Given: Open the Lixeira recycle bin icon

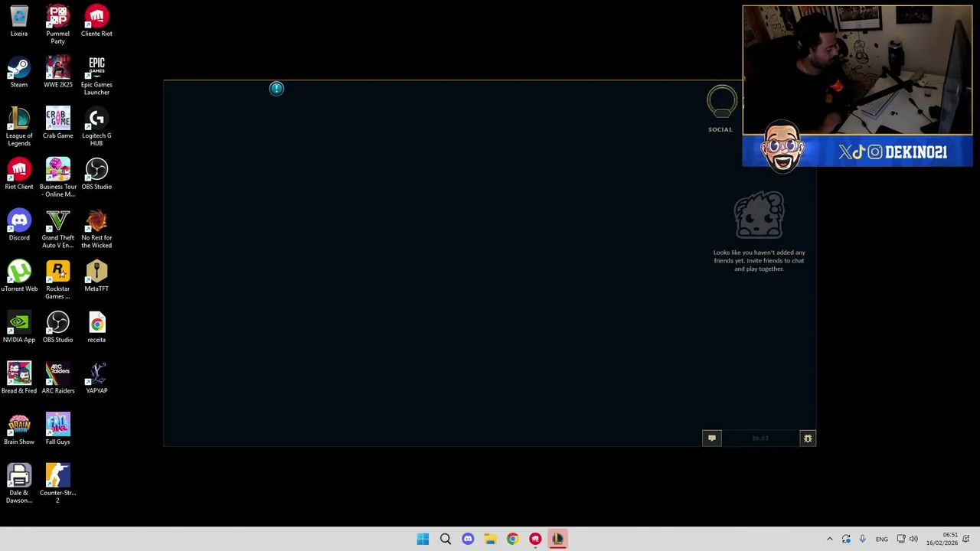Looking at the screenshot, I should pyautogui.click(x=19, y=21).
